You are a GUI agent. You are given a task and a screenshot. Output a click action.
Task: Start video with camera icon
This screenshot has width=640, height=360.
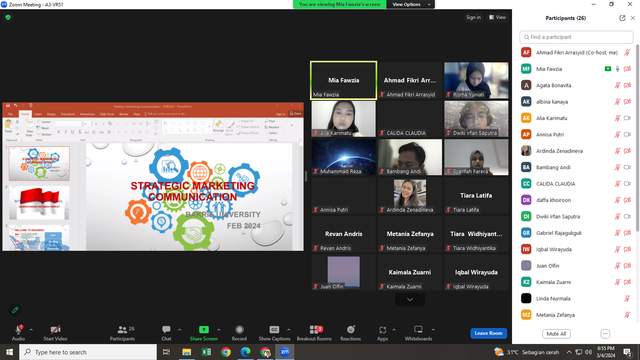coord(56,329)
